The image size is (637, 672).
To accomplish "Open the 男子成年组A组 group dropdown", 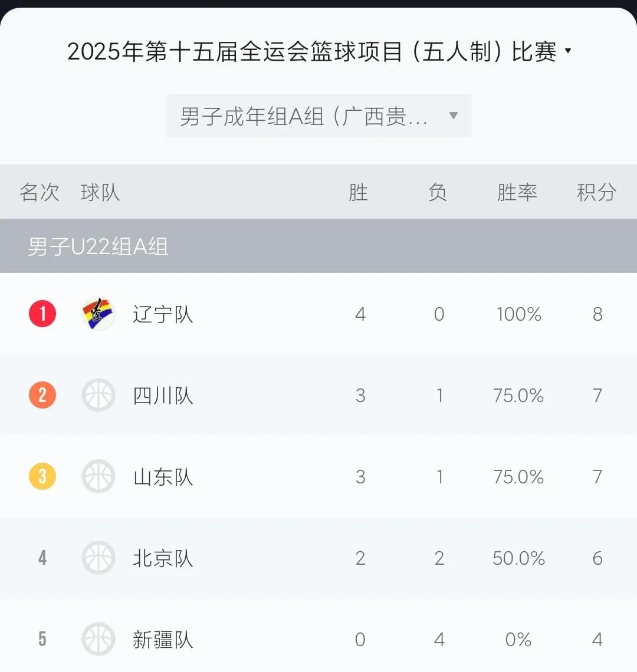I will coord(318,116).
